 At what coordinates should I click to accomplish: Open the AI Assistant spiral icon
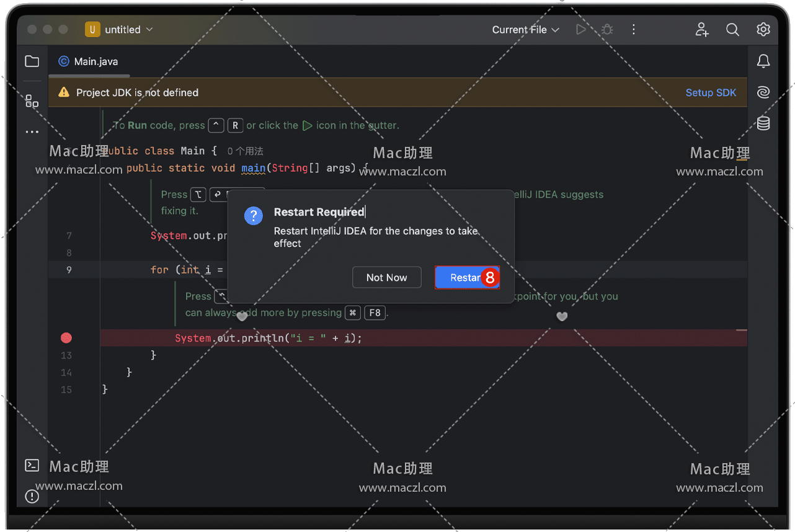[x=763, y=92]
